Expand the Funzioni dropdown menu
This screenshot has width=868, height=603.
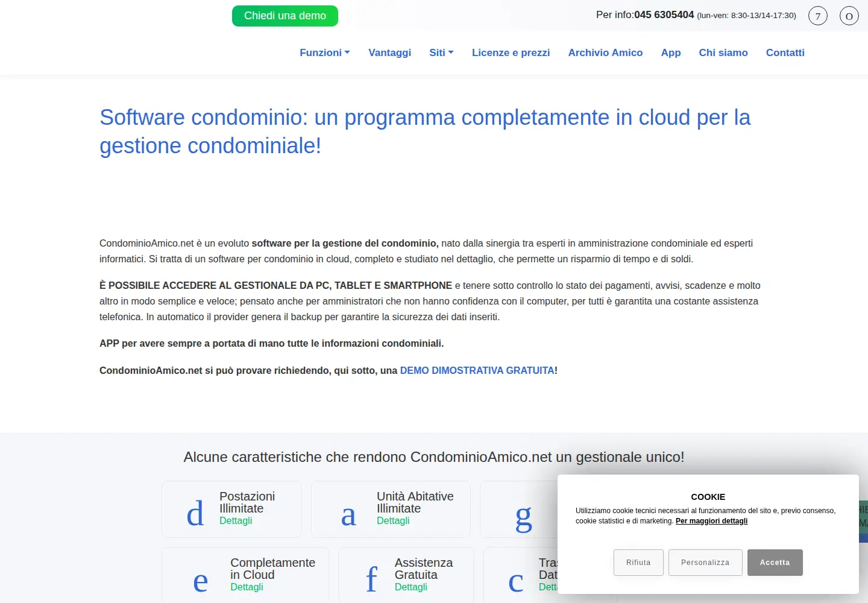click(x=325, y=52)
